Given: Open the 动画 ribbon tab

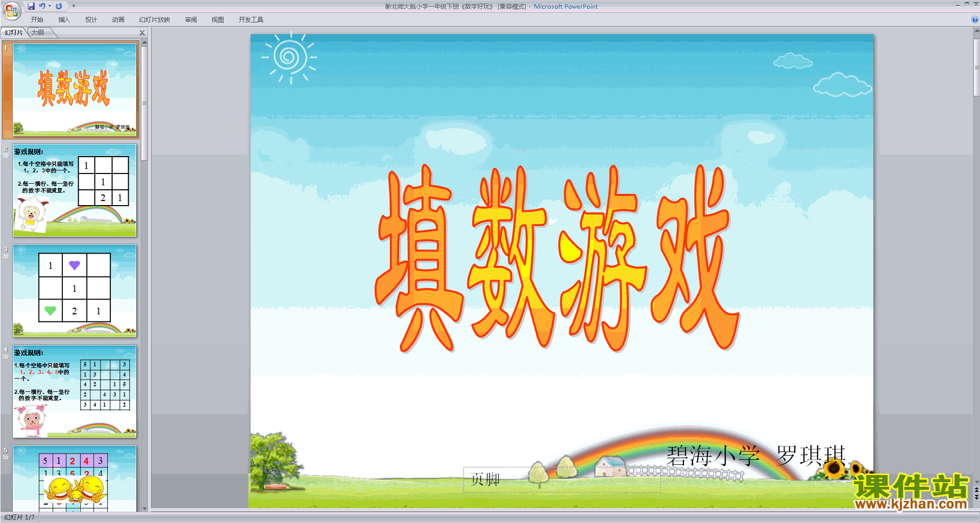Looking at the screenshot, I should click(118, 20).
